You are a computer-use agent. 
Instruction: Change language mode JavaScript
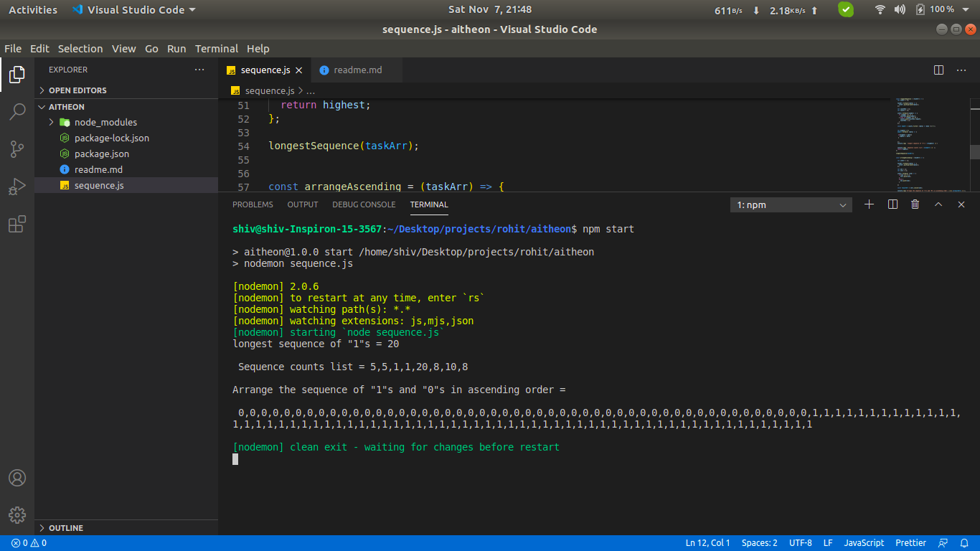864,543
